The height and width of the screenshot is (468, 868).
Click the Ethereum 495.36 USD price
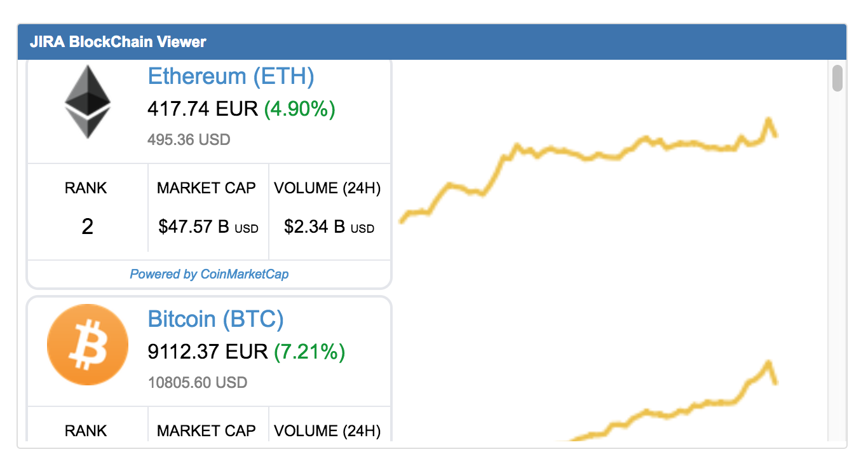pyautogui.click(x=189, y=139)
